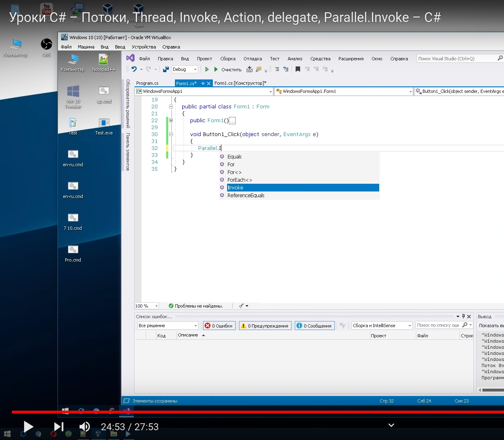Expand the collapsed Form1() constructor
Screen dimensions: 504x440
point(171,120)
